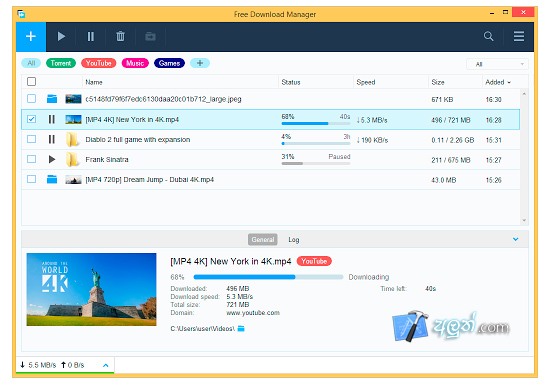Click the list scrollbar up arrow
The width and height of the screenshot is (546, 384).
pos(524,94)
